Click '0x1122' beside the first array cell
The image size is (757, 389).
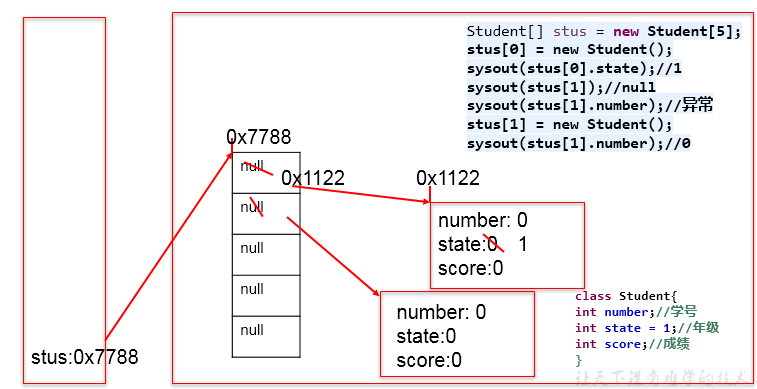tap(313, 178)
